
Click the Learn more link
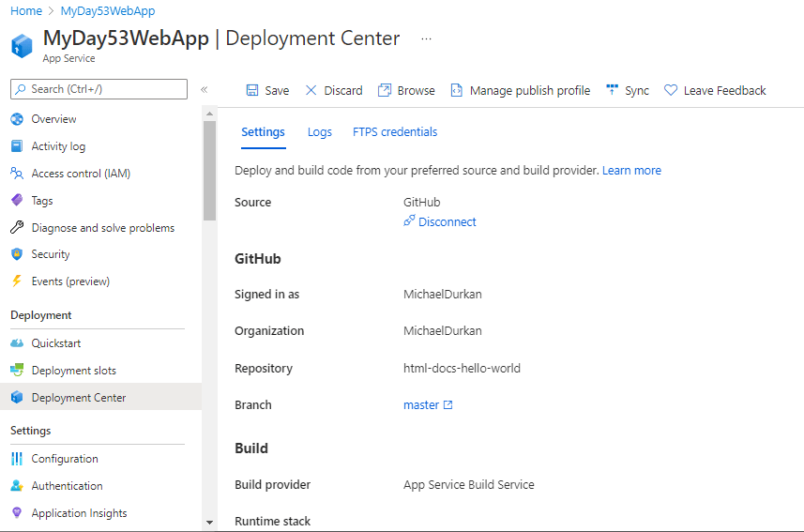point(631,171)
